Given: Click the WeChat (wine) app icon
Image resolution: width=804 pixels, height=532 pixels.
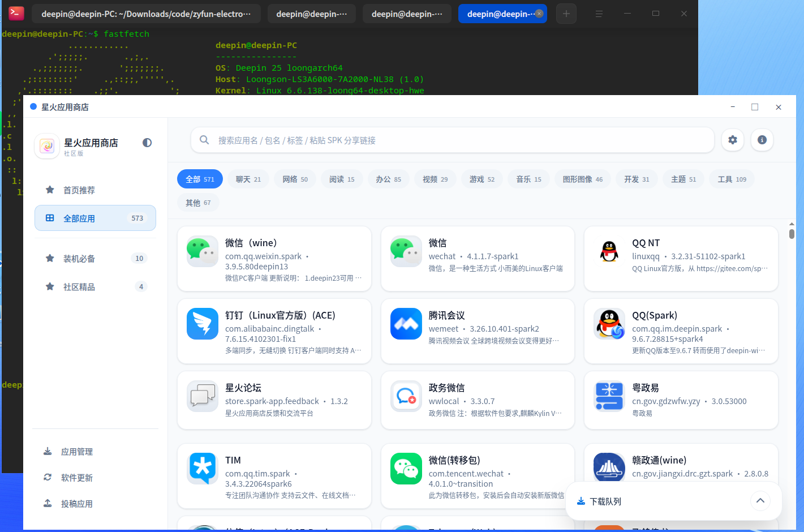Looking at the screenshot, I should pos(203,251).
